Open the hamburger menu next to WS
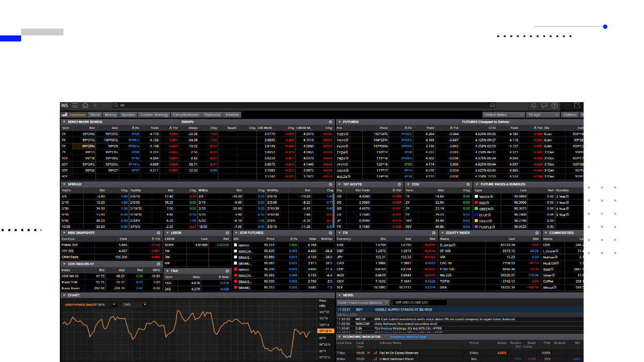644x362 pixels. pyautogui.click(x=75, y=105)
